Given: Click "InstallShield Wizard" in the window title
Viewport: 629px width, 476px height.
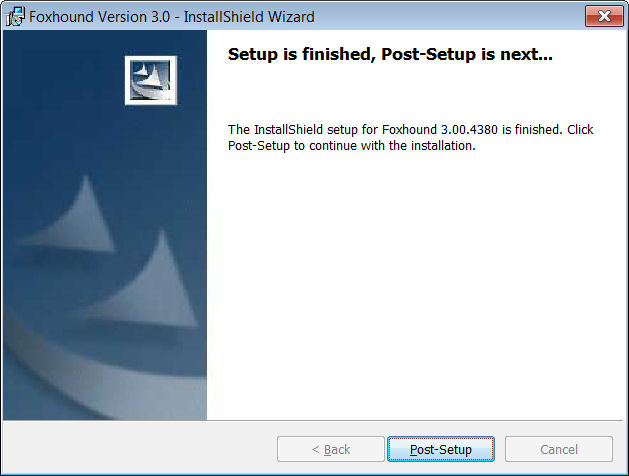Looking at the screenshot, I should [249, 17].
